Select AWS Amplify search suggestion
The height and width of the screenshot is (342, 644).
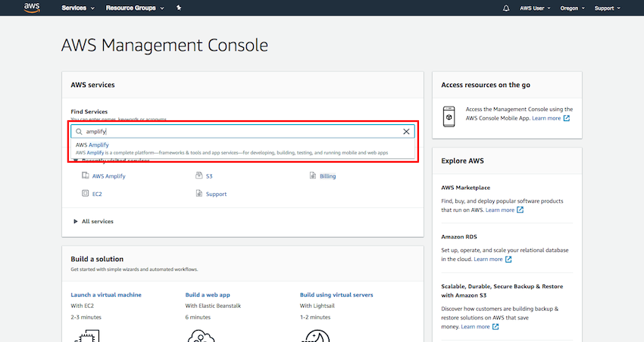click(92, 145)
